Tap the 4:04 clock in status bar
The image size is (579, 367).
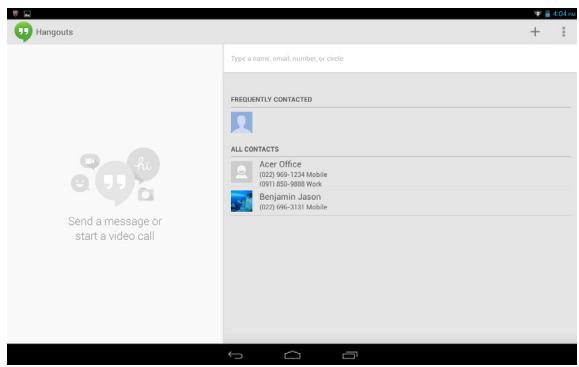coord(564,14)
